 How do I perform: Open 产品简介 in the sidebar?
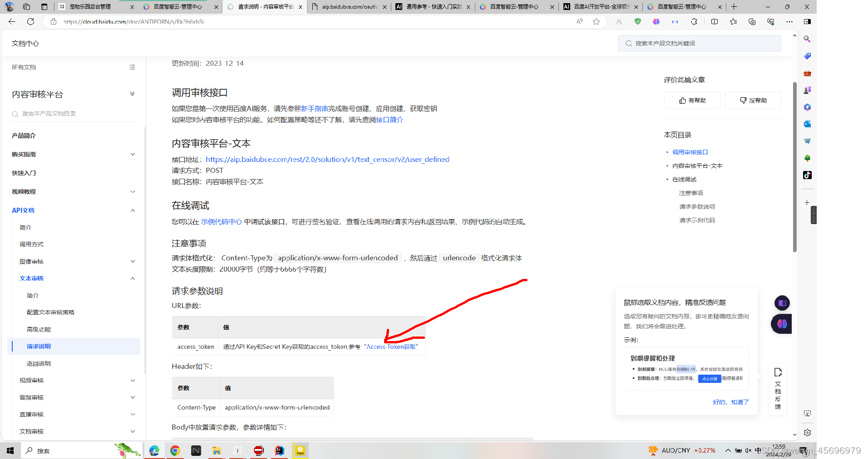tap(24, 136)
